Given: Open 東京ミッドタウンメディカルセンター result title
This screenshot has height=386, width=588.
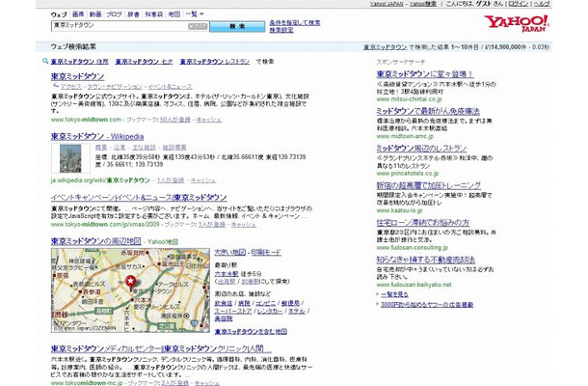Looking at the screenshot, I should click(161, 348).
